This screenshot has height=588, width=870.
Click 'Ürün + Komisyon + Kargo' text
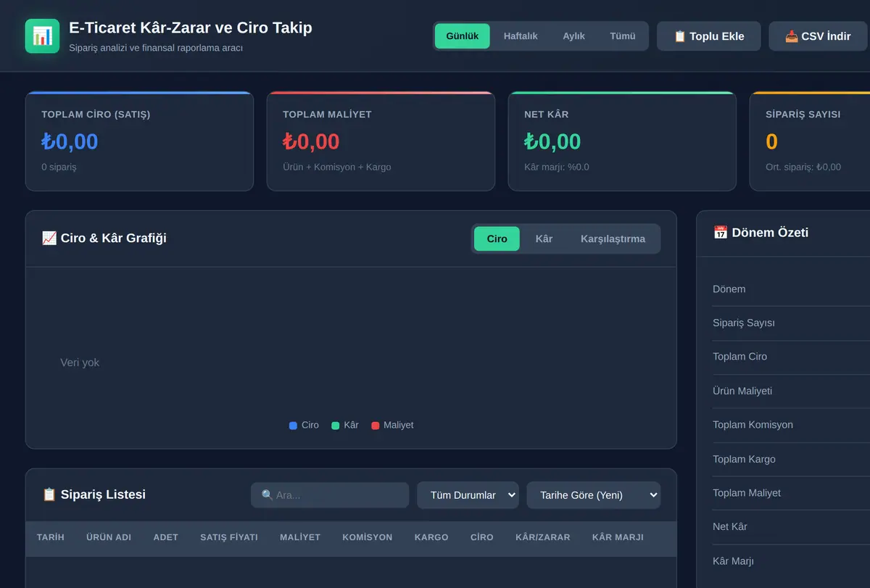(337, 167)
